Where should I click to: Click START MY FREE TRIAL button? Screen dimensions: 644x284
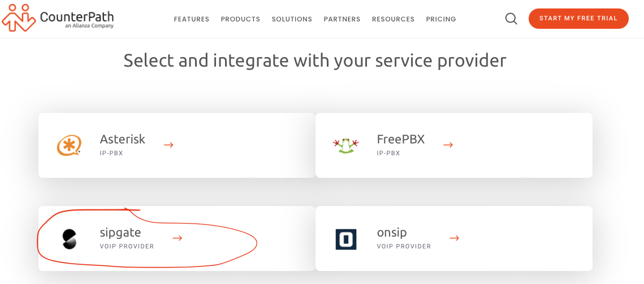pos(578,19)
